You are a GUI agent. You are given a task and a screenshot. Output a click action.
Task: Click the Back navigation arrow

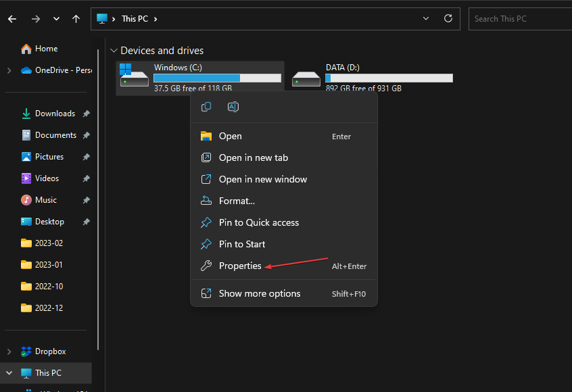point(12,19)
